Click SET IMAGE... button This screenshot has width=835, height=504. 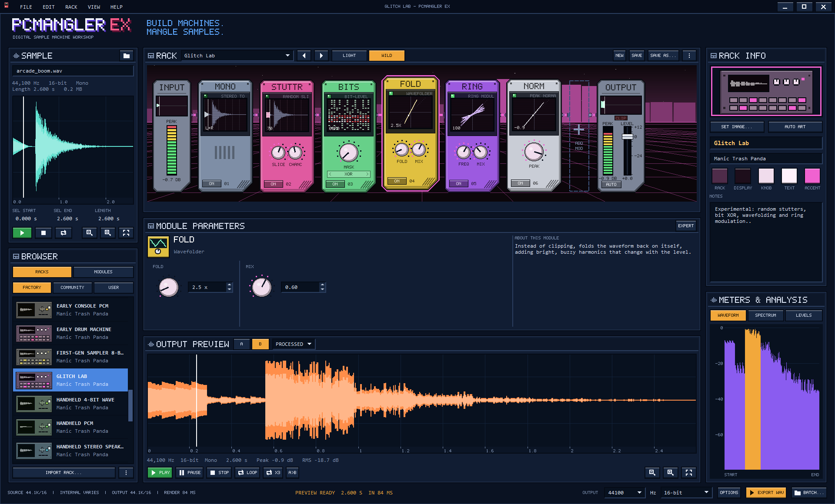point(736,127)
